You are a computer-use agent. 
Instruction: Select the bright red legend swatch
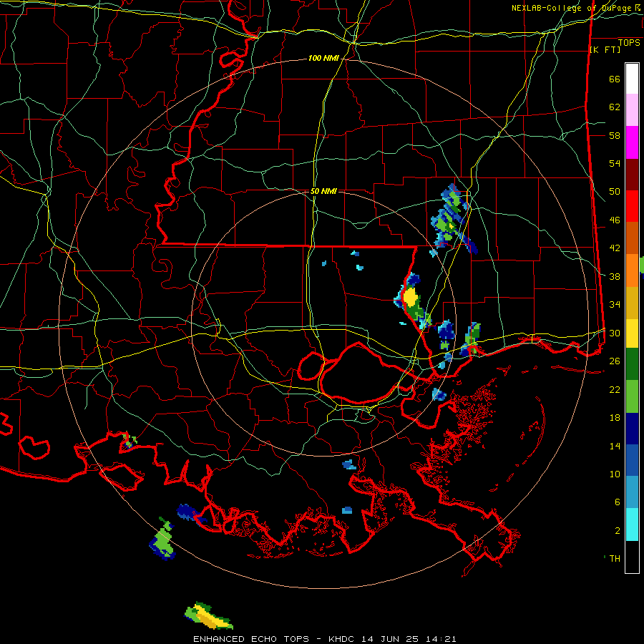coord(632,206)
